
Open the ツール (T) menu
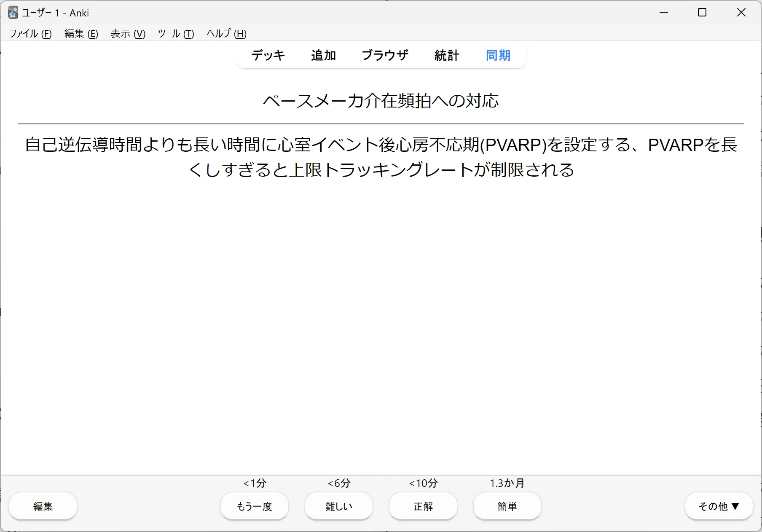click(x=176, y=34)
